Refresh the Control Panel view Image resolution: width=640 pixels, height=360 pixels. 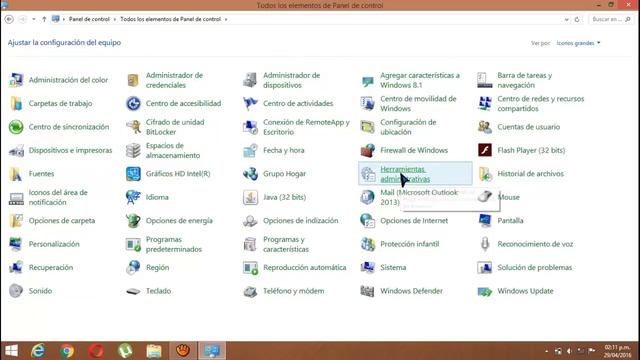(577, 19)
